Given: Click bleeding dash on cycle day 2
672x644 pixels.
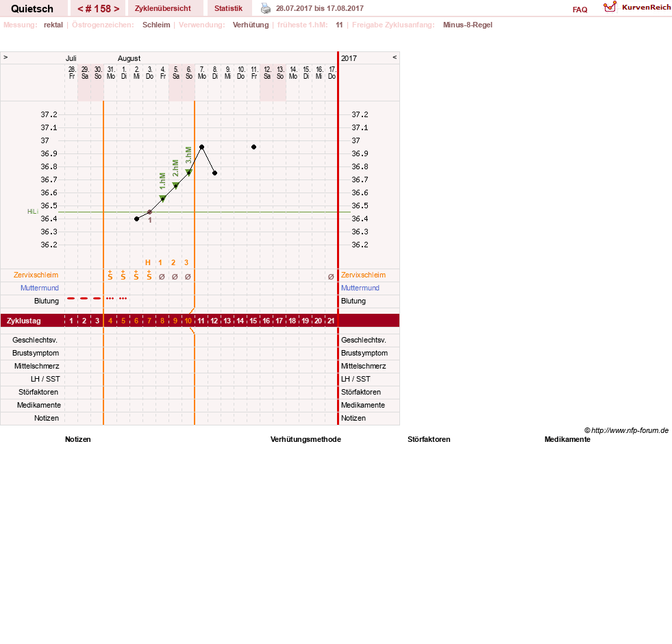Looking at the screenshot, I should [x=84, y=298].
